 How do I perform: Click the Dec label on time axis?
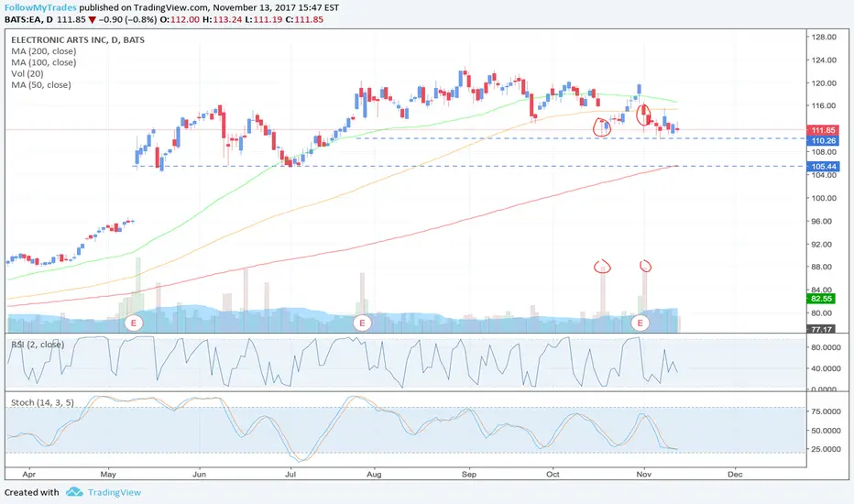[735, 474]
